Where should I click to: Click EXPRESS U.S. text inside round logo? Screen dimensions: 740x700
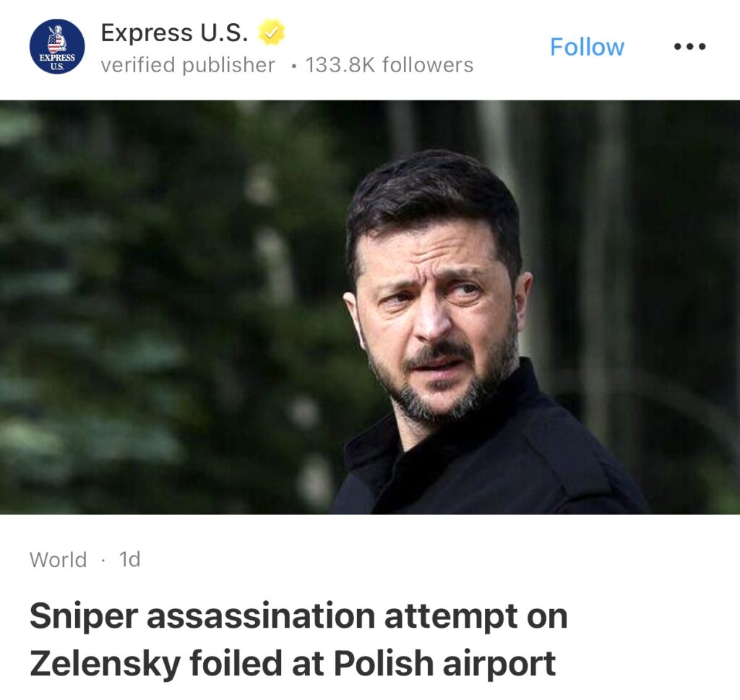pyautogui.click(x=57, y=62)
